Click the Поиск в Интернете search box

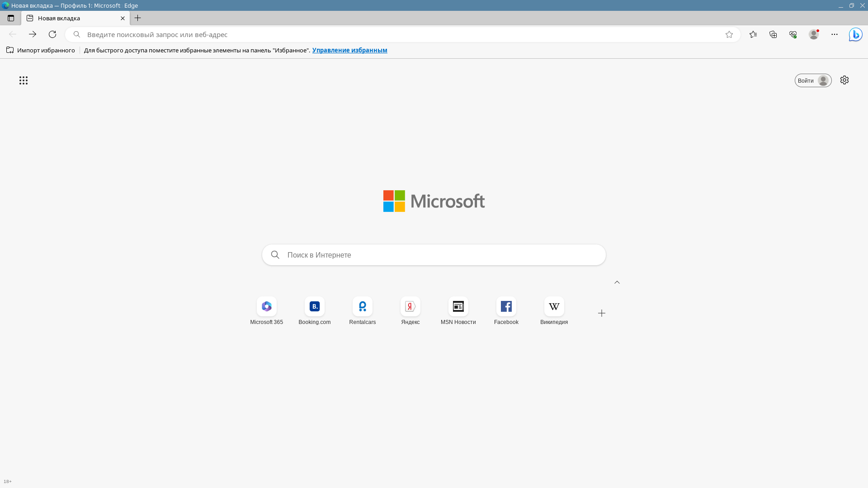(434, 255)
